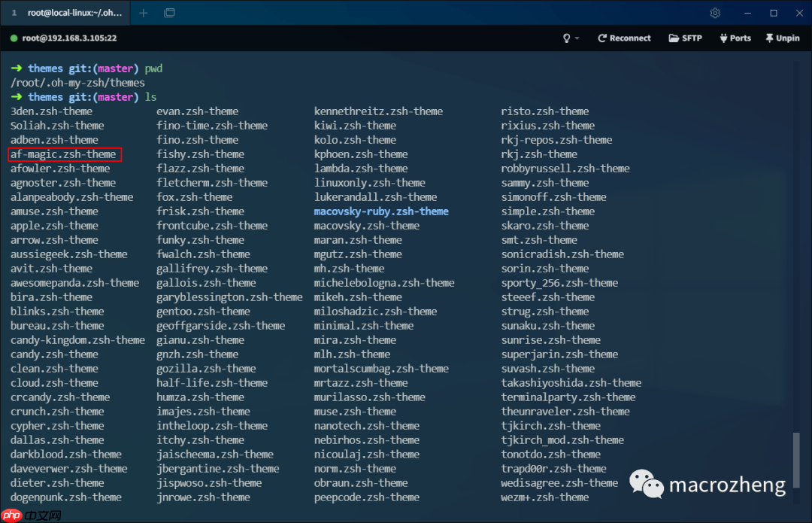Viewport: 812px width, 523px height.
Task: Click the /root/.oh-my-zsh/themes path output
Action: pyautogui.click(x=77, y=83)
